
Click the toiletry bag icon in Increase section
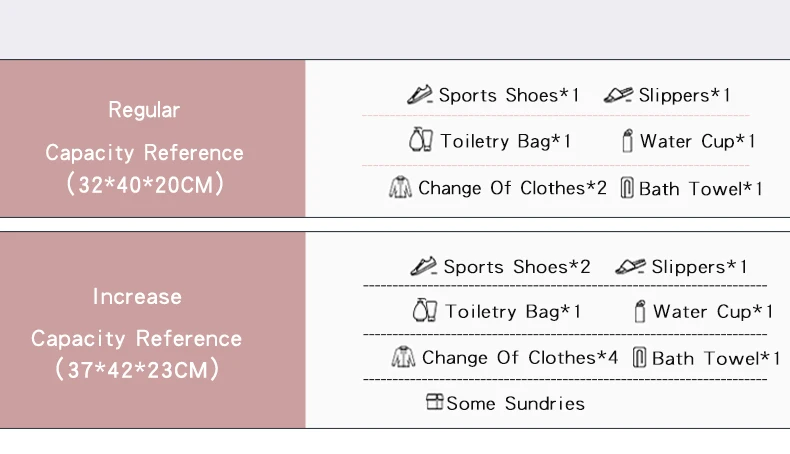[425, 311]
